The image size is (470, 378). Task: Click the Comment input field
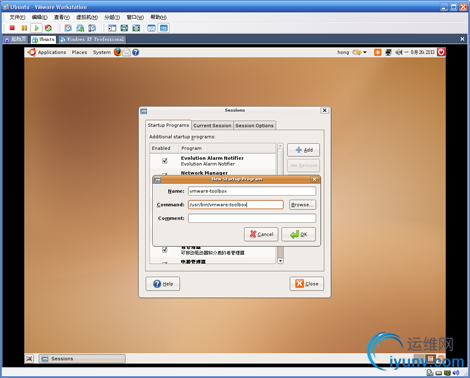[x=252, y=218]
